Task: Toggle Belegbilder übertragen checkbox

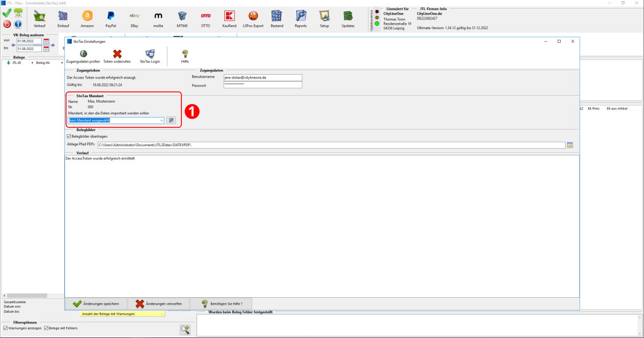Action: [x=69, y=136]
